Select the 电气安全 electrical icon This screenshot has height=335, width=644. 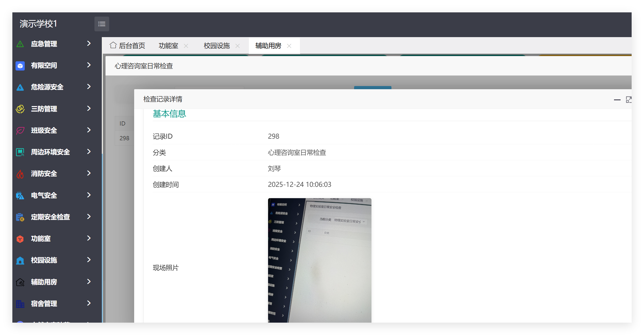[20, 195]
